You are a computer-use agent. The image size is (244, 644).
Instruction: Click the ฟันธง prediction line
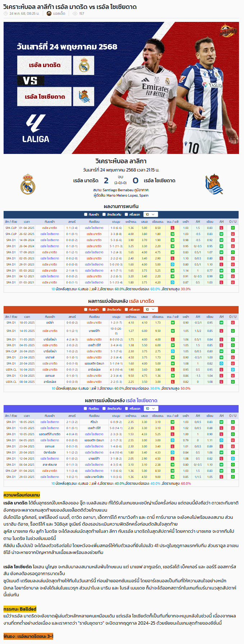(28, 636)
